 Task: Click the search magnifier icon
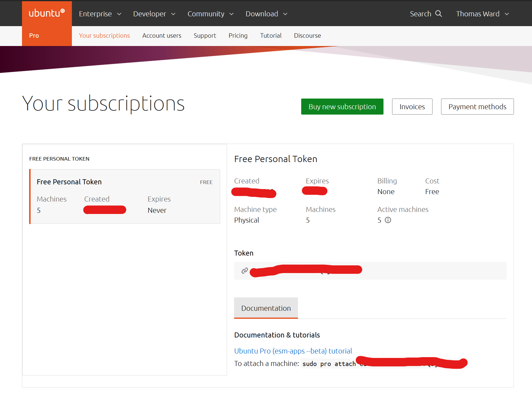pos(438,14)
